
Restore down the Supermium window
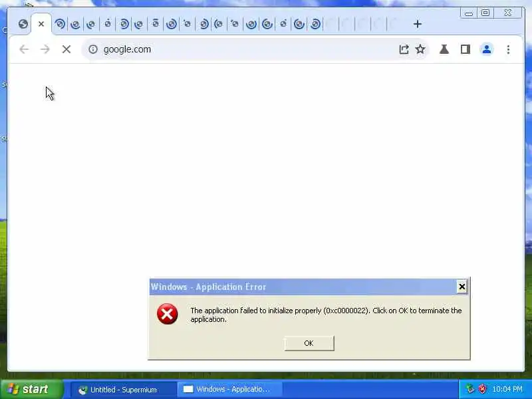coord(485,13)
